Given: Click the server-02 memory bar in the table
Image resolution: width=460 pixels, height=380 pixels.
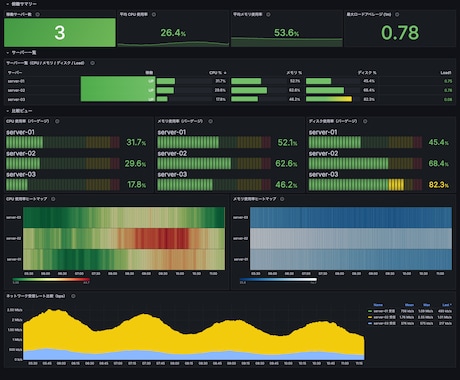Looking at the screenshot, I should (249, 90).
